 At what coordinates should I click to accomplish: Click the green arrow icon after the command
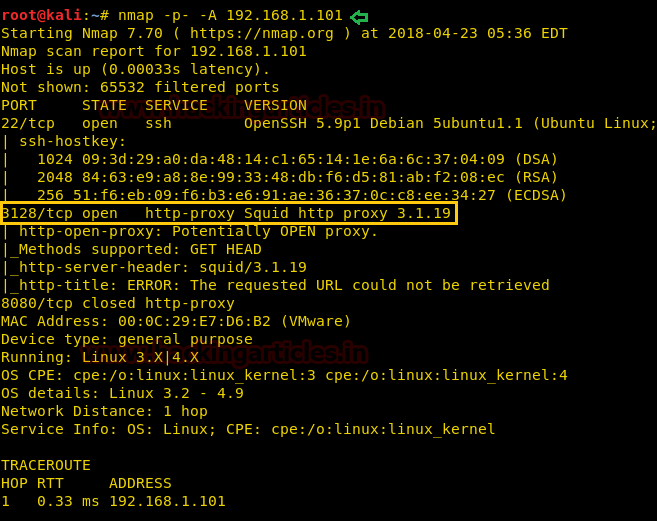(359, 17)
